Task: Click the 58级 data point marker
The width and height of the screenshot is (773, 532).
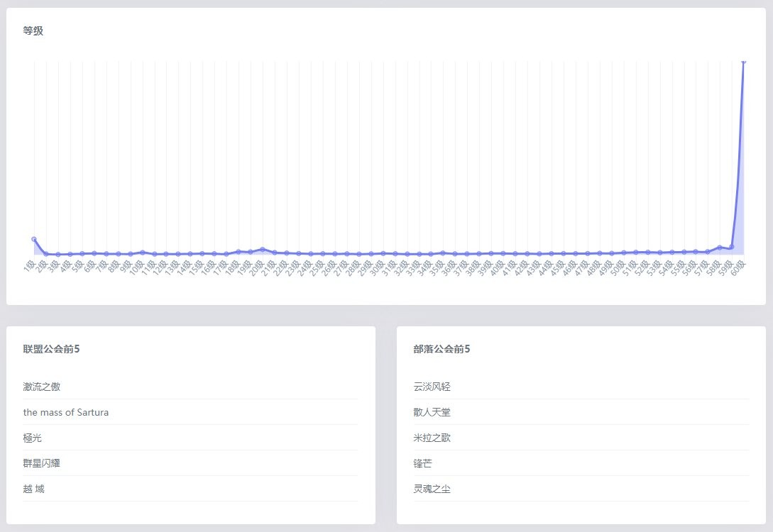Action: click(719, 248)
